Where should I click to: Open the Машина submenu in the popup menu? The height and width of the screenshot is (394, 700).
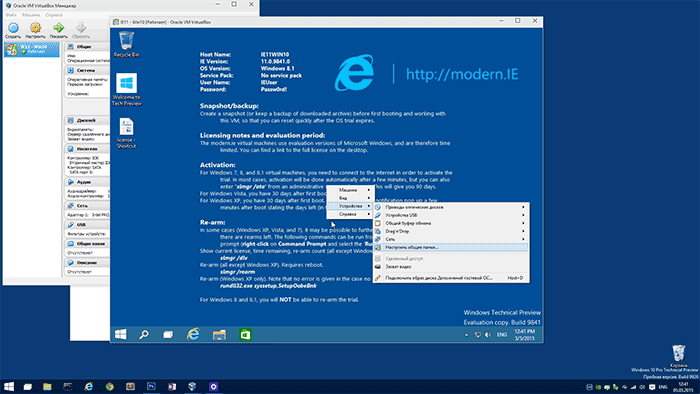pos(350,190)
